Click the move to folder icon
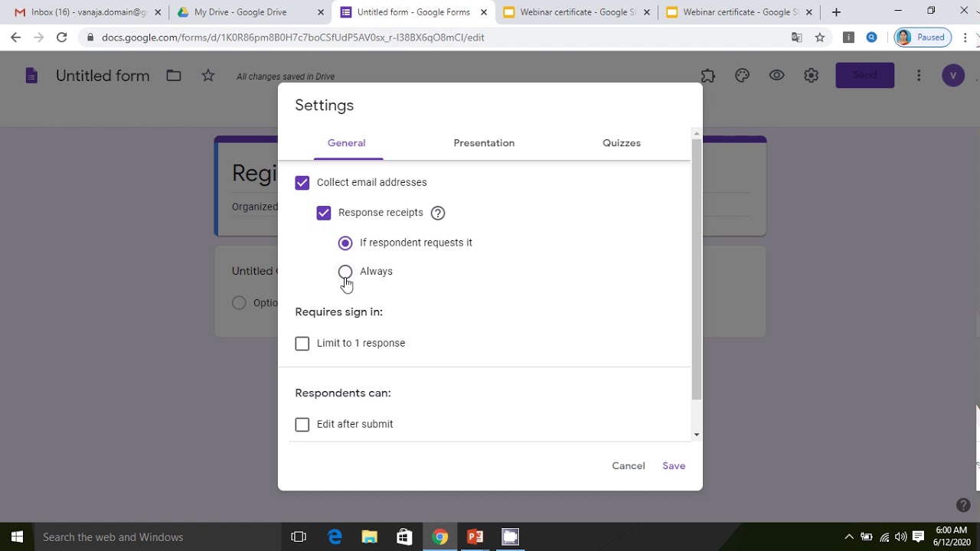Viewport: 980px width, 551px height. pyautogui.click(x=174, y=75)
